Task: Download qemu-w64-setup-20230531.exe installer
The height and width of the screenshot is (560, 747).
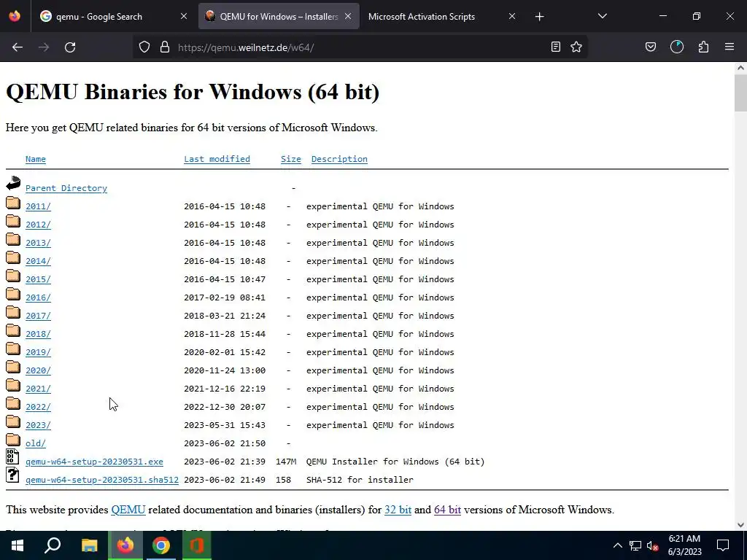Action: tap(94, 462)
